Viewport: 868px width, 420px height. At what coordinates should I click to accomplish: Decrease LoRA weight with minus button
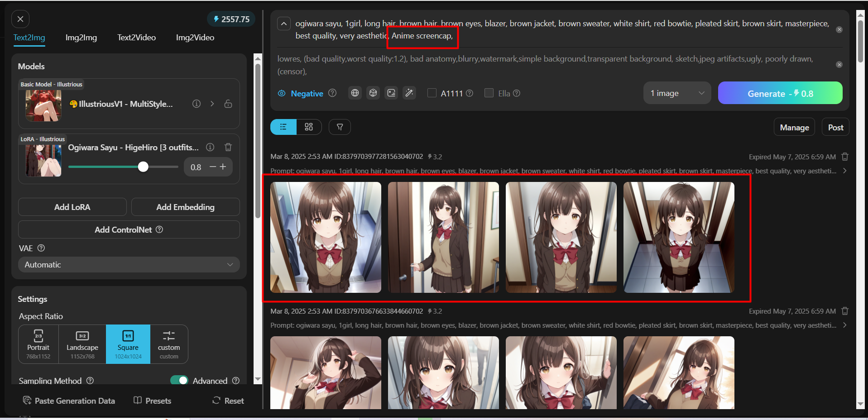(212, 167)
